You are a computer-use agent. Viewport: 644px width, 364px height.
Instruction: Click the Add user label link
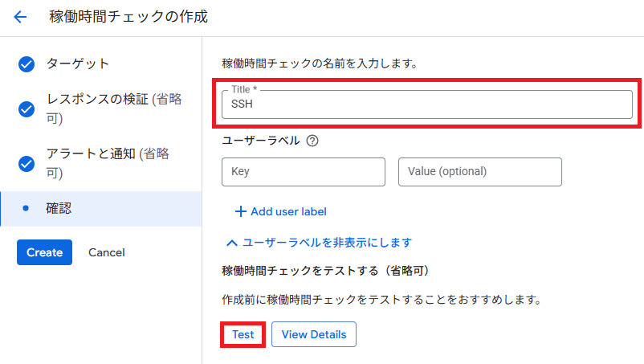pos(288,211)
